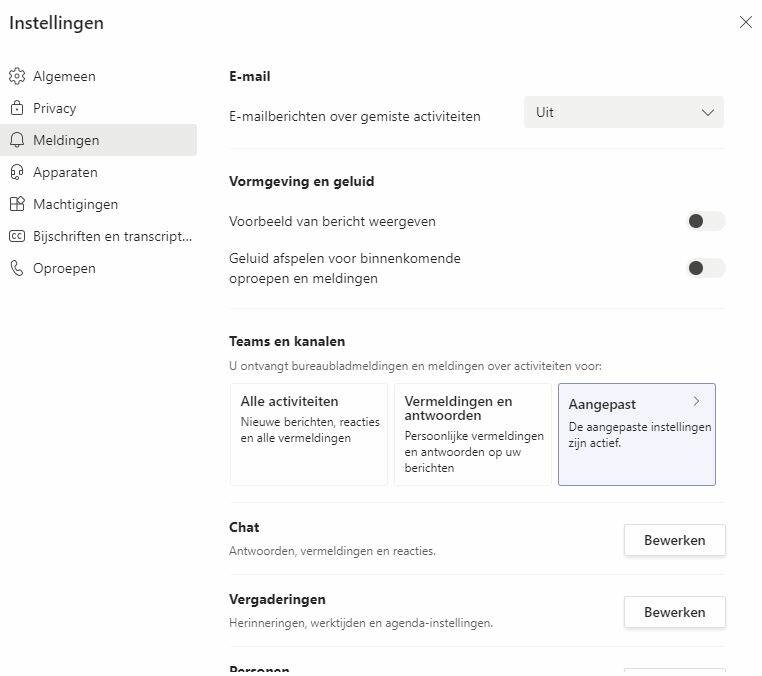The width and height of the screenshot is (762, 676).
Task: Open the Privacy settings tab
Action: pos(55,108)
